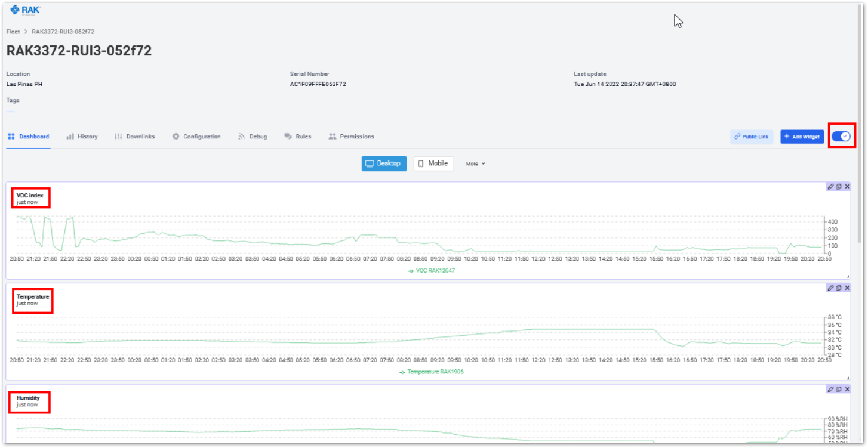The width and height of the screenshot is (868, 448).
Task: Toggle the Temperature RAK1906 legend series
Action: click(x=432, y=372)
